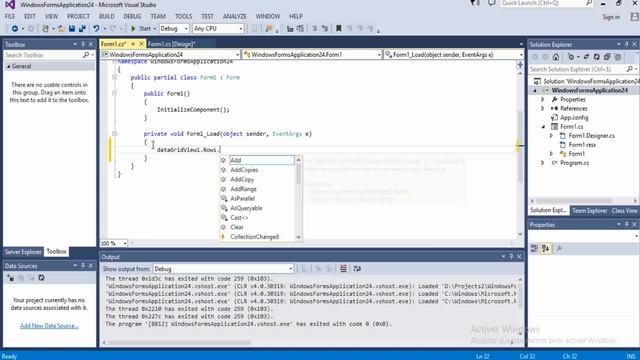Open the ANALYZE menu
640x360 pixels.
(234, 16)
